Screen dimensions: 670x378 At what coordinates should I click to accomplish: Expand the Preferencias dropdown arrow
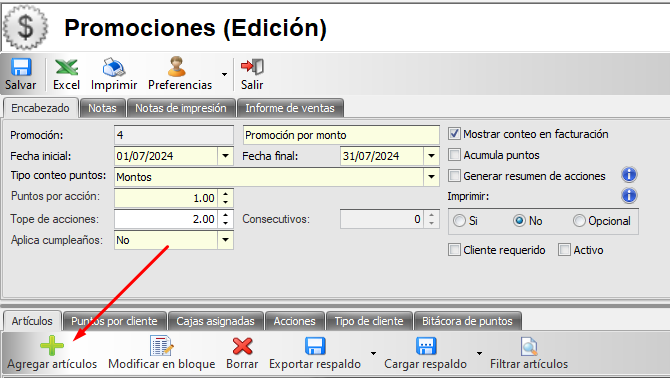click(224, 74)
